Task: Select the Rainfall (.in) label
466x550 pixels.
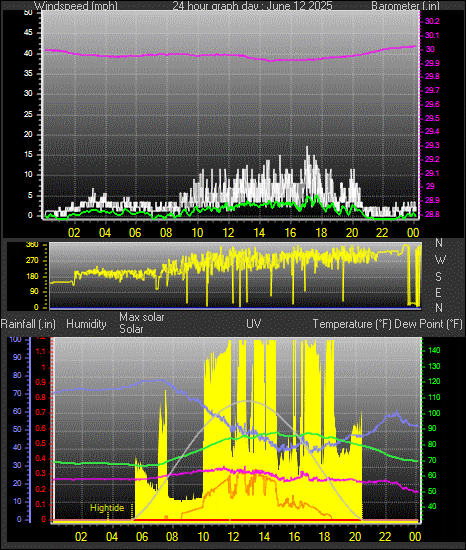Action: (28, 324)
